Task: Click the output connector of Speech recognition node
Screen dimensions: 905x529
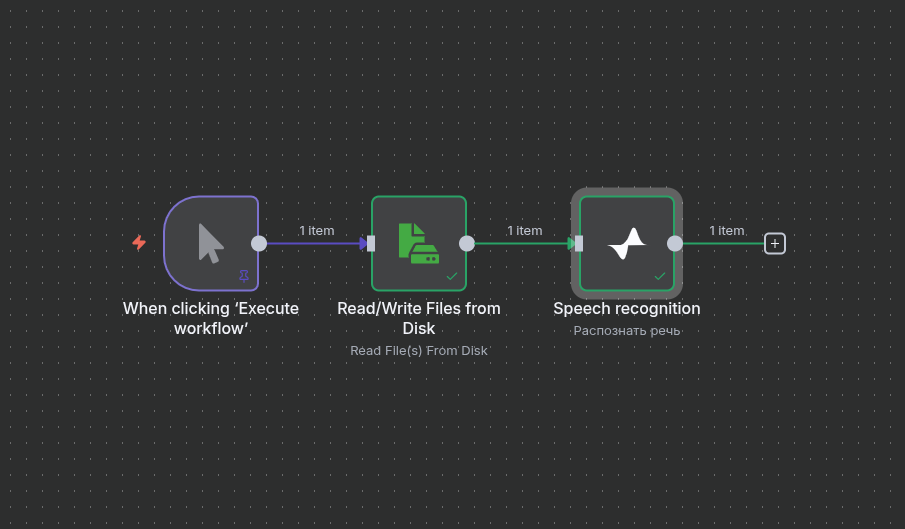Action: [x=675, y=243]
